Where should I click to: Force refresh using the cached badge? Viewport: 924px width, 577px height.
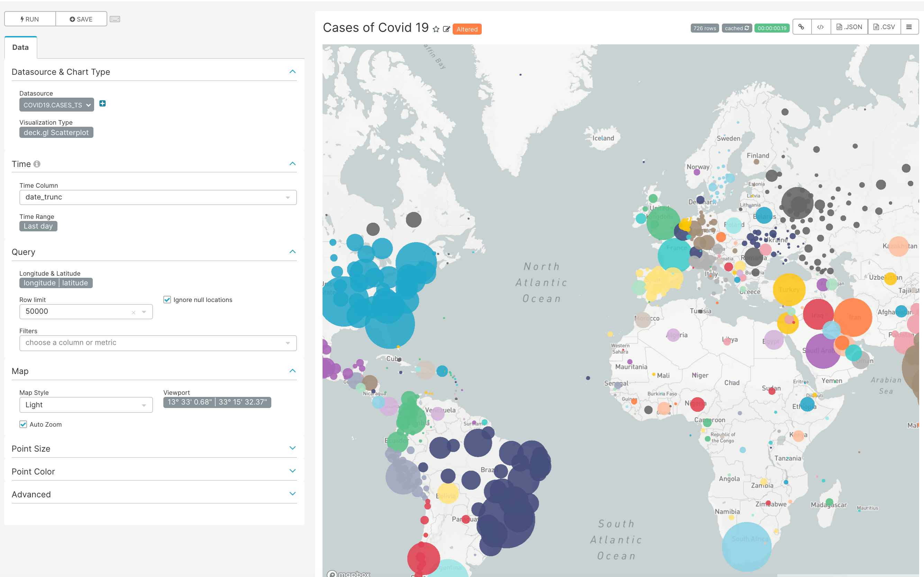[x=736, y=28]
